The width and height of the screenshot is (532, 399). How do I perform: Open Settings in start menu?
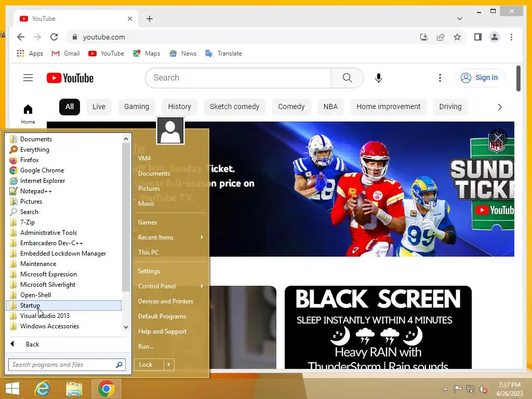click(x=149, y=271)
